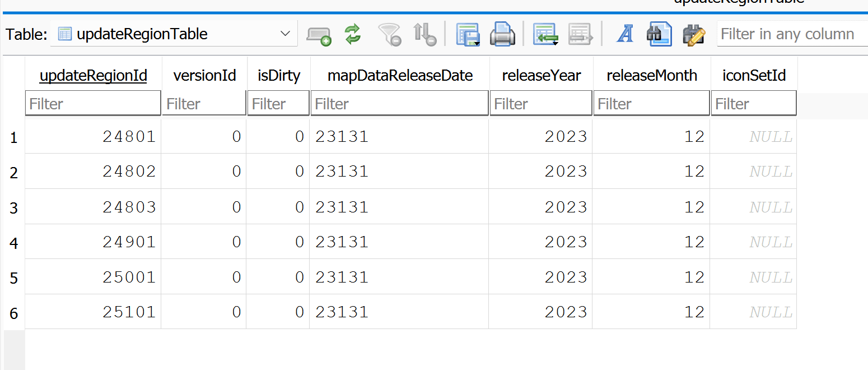Click the releaseYear column filter field
The height and width of the screenshot is (370, 868).
pyautogui.click(x=540, y=104)
